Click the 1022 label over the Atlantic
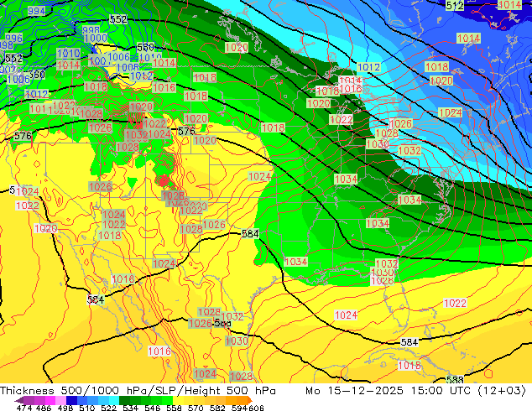The width and height of the screenshot is (532, 411). 455,303
